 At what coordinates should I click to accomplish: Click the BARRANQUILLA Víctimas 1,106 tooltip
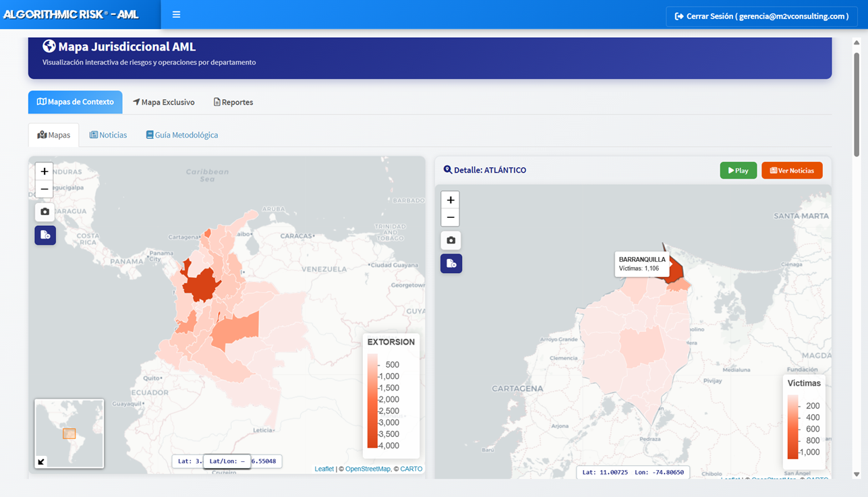tap(642, 264)
